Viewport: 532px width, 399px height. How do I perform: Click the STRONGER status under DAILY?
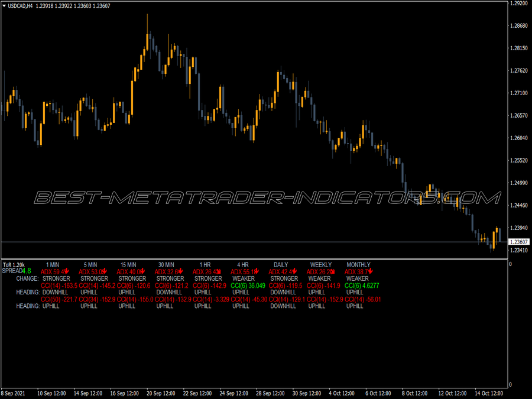(284, 278)
